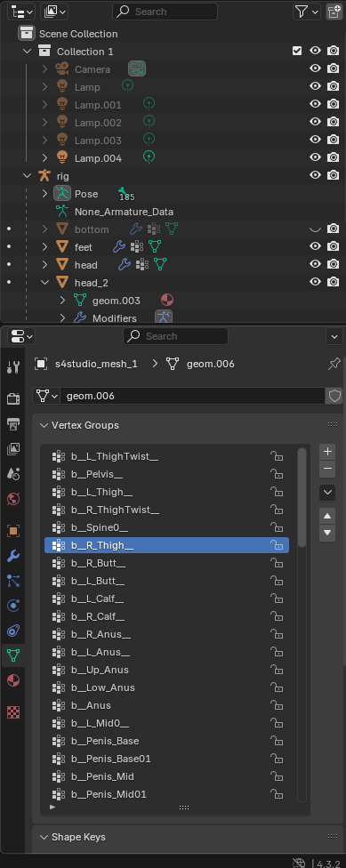
Task: Open the properties editor type dropdown
Action: pyautogui.click(x=22, y=336)
